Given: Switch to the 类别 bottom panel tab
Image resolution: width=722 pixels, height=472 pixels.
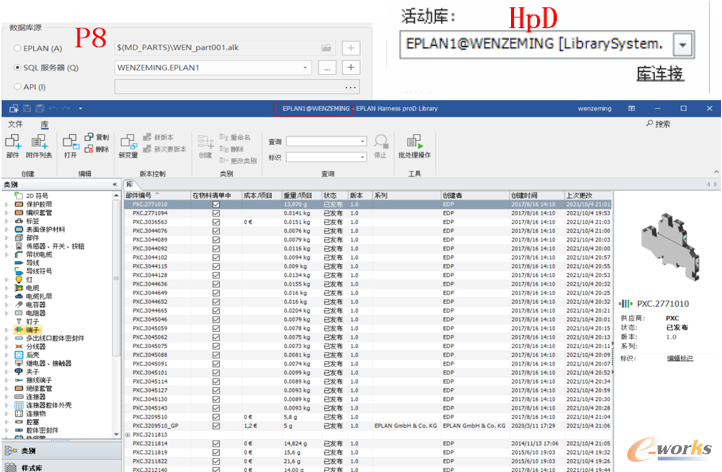Looking at the screenshot, I should tap(61, 451).
